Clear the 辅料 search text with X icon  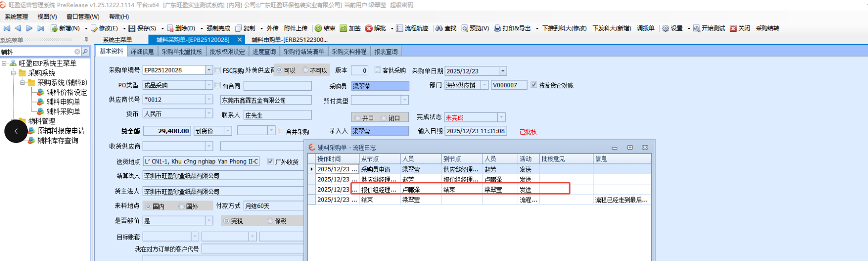77,51
